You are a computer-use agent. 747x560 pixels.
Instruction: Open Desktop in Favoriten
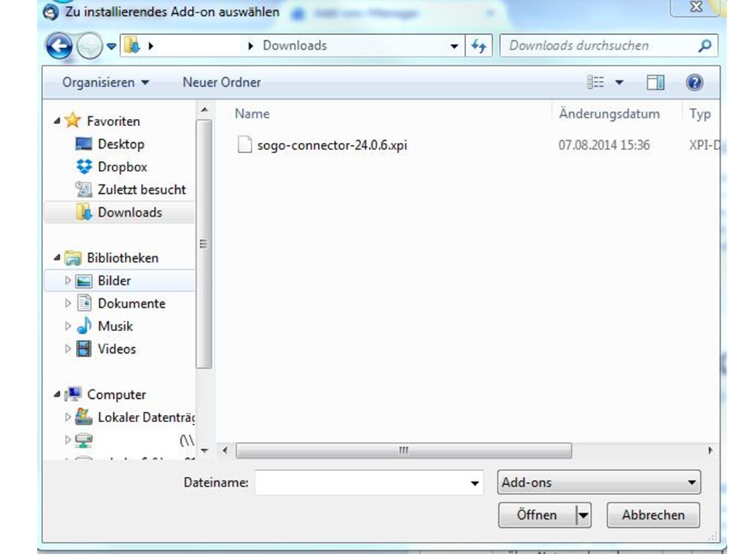[x=120, y=144]
